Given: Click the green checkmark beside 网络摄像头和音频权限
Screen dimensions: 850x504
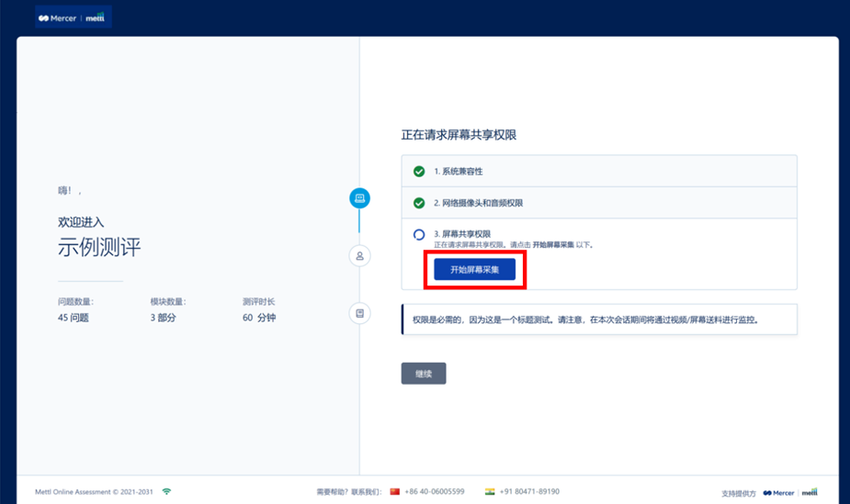Looking at the screenshot, I should 419,203.
